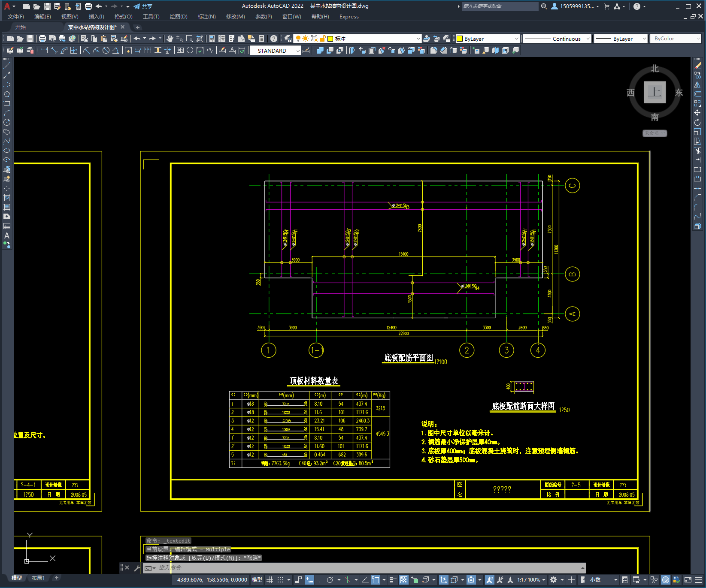Click the Linear dimension tool

click(x=44, y=51)
